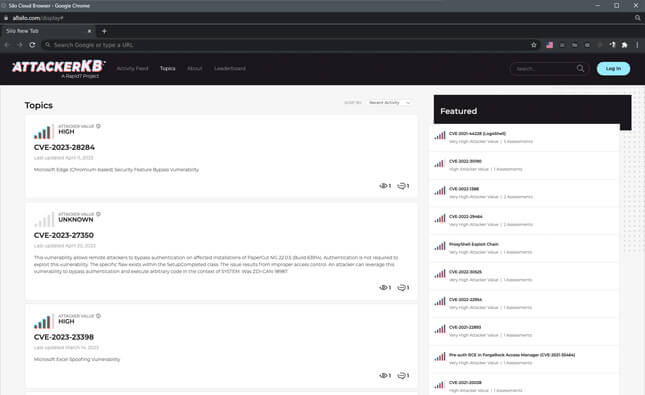Screen dimensions: 645x395
Task: Open featured Pre-auth RCE in ForgeRock Access Manager
Action: [512, 355]
